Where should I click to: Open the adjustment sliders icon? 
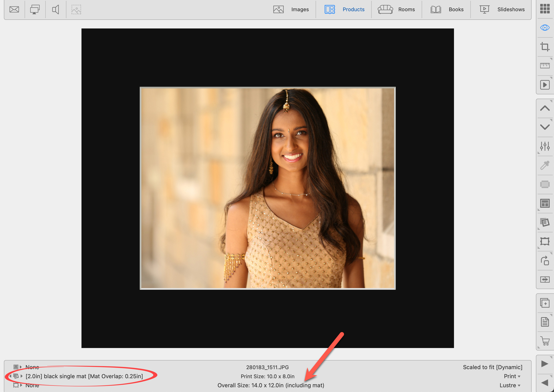[x=545, y=146]
